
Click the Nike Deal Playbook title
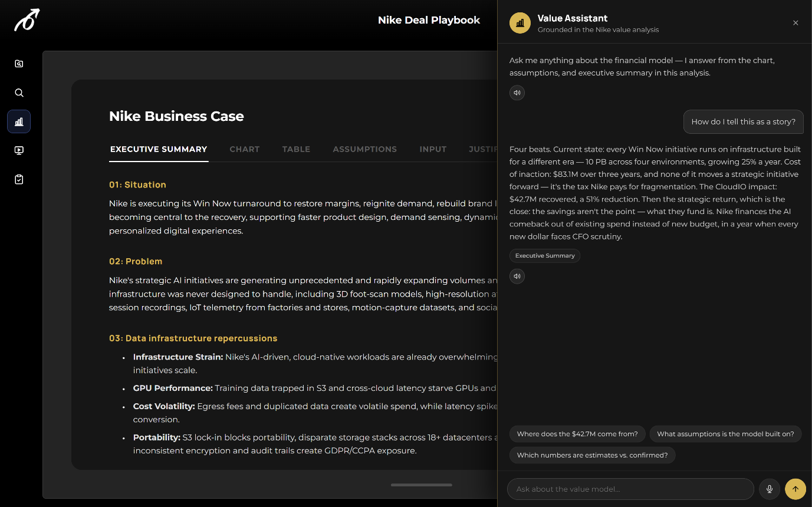pos(429,20)
